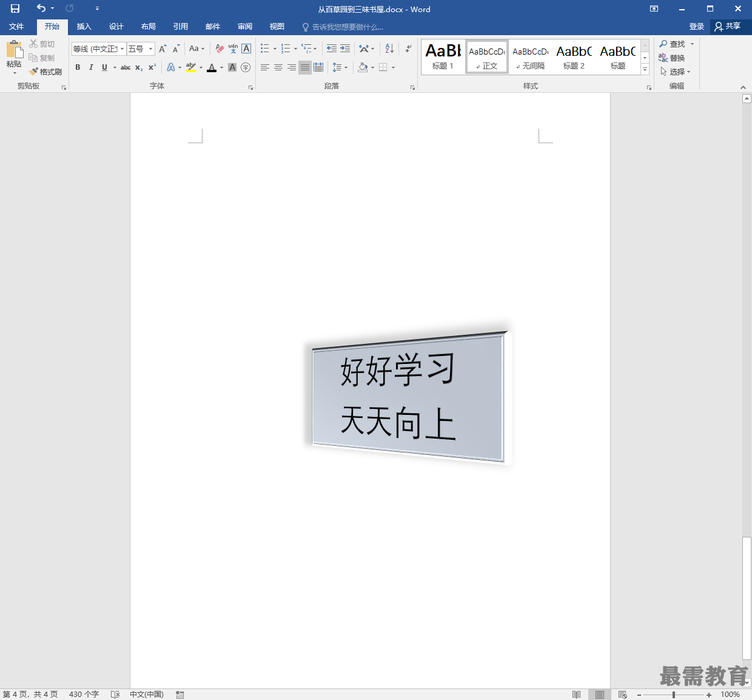Click the paragraph shading paint bucket
Screen dimensions: 752x700
pos(363,67)
